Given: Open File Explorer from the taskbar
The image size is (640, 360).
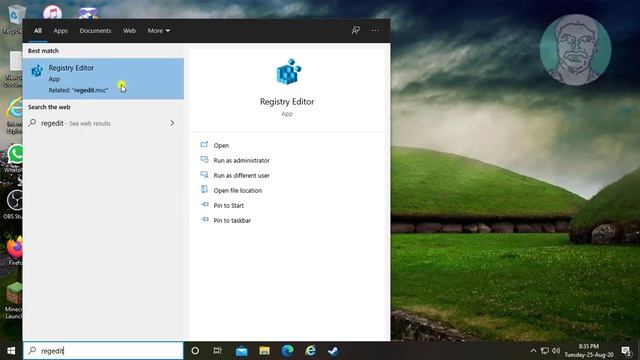Looking at the screenshot, I should pyautogui.click(x=264, y=351).
